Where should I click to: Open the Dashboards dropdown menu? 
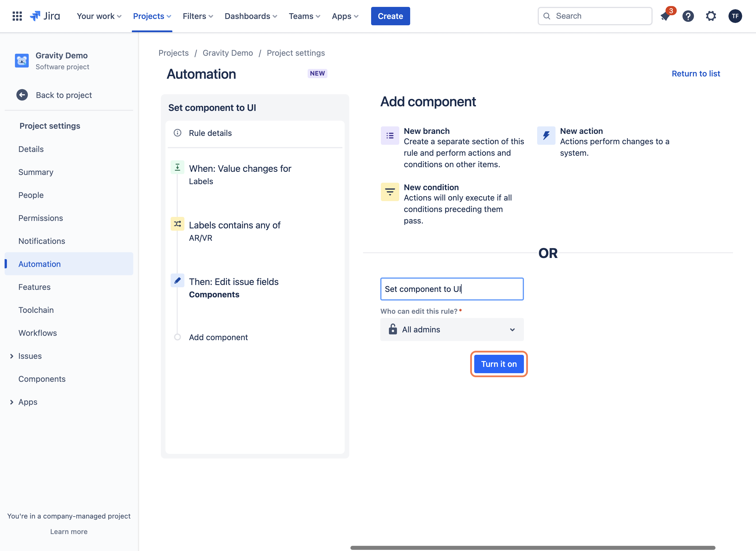pyautogui.click(x=251, y=16)
